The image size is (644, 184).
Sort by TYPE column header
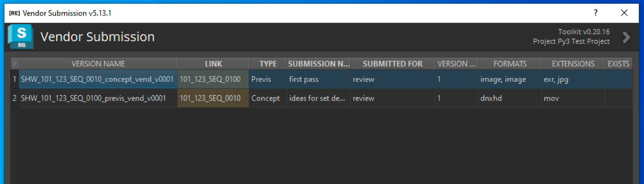268,64
